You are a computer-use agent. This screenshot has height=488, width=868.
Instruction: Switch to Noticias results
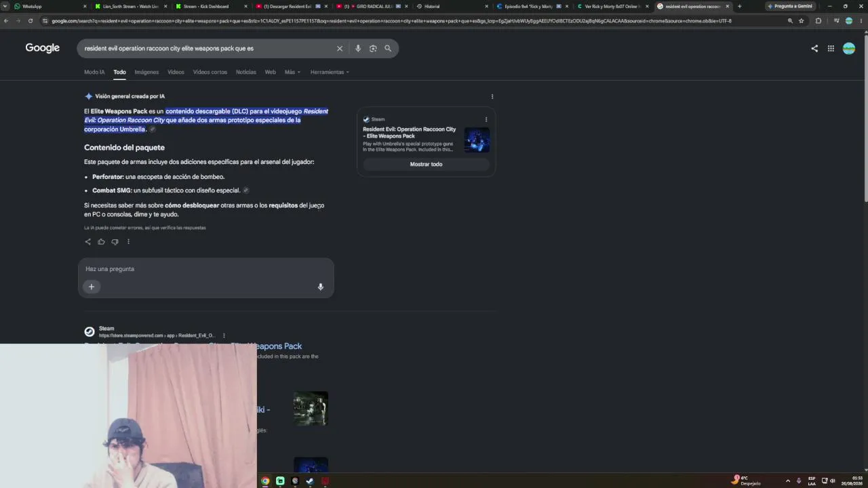pyautogui.click(x=246, y=72)
